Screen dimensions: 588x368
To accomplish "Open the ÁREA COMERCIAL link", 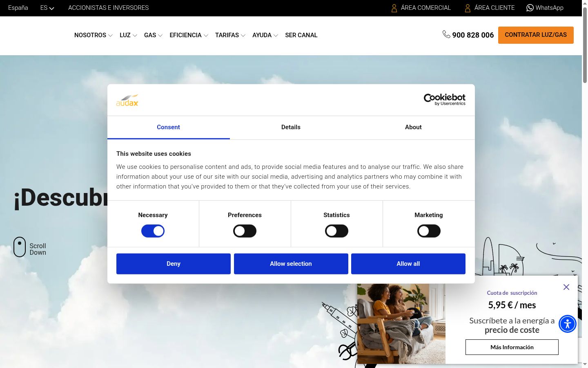I will pyautogui.click(x=426, y=8).
